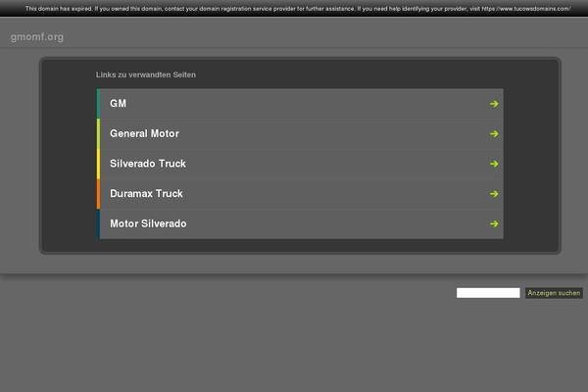588x392 pixels.
Task: Focus the search input field
Action: tap(488, 293)
